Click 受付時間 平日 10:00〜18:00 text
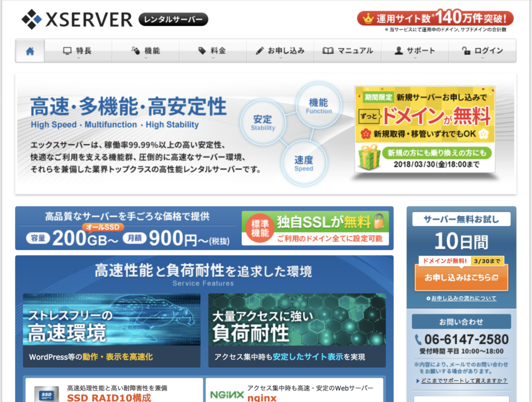532x402 pixels. click(461, 351)
